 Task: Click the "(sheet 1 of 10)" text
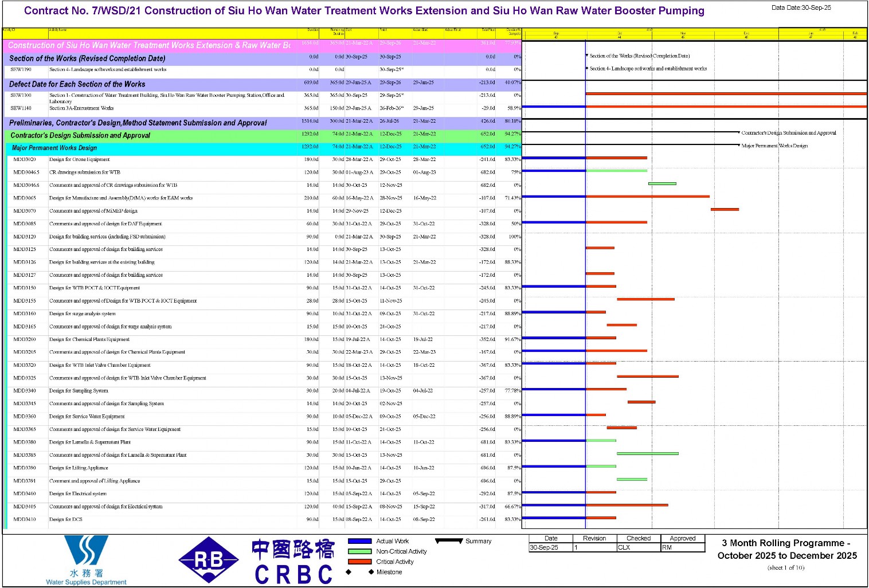786,568
